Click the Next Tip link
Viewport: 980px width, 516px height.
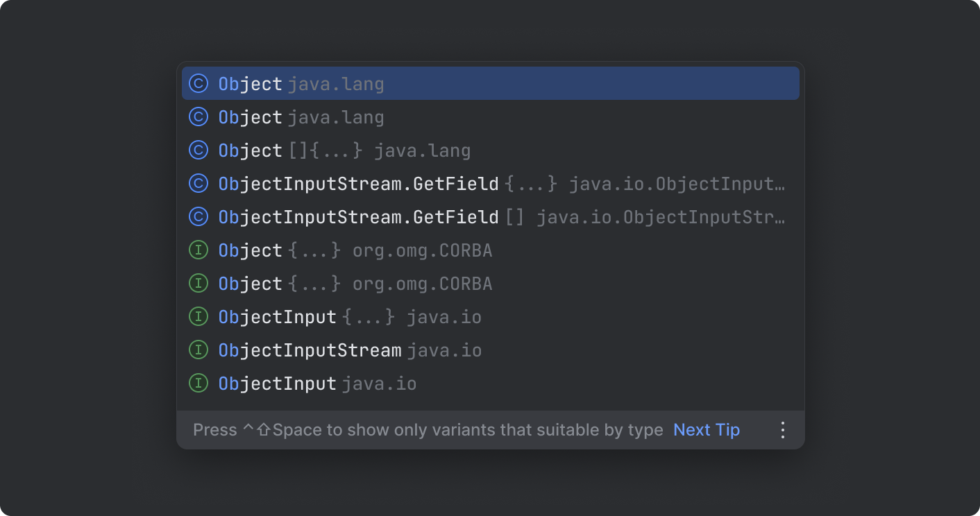(x=706, y=430)
